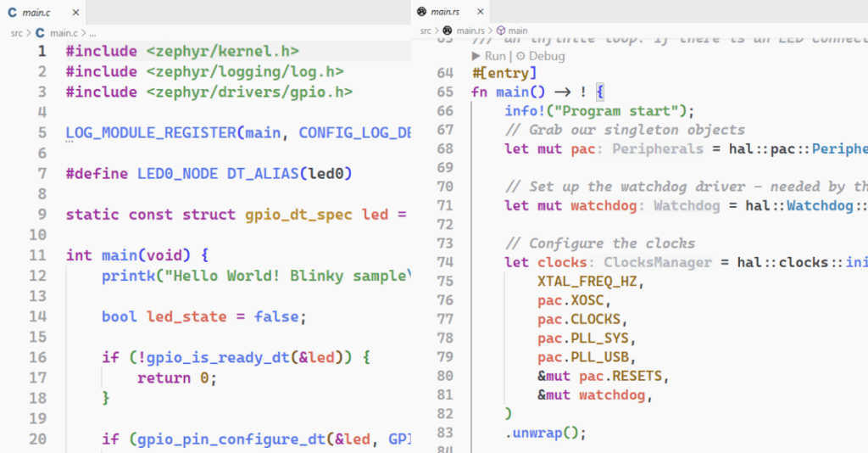This screenshot has height=453, width=868.
Task: Click the Rust icon in main.rs breadcrumb
Action: pos(448,31)
